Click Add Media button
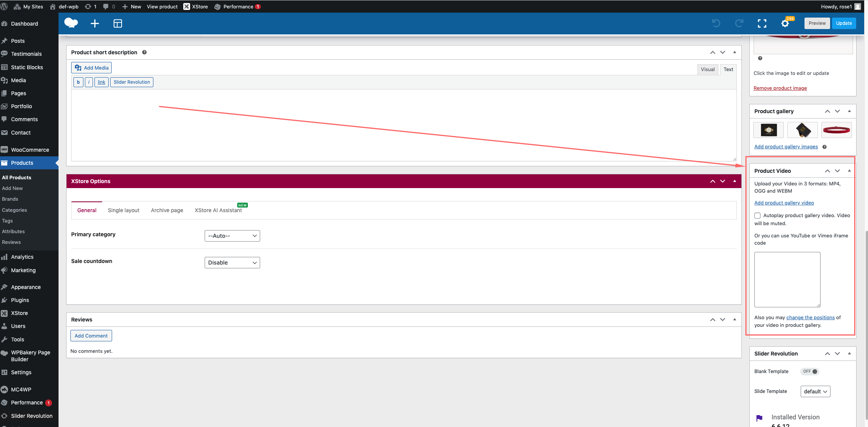Viewport: 868px width, 427px height. [91, 68]
